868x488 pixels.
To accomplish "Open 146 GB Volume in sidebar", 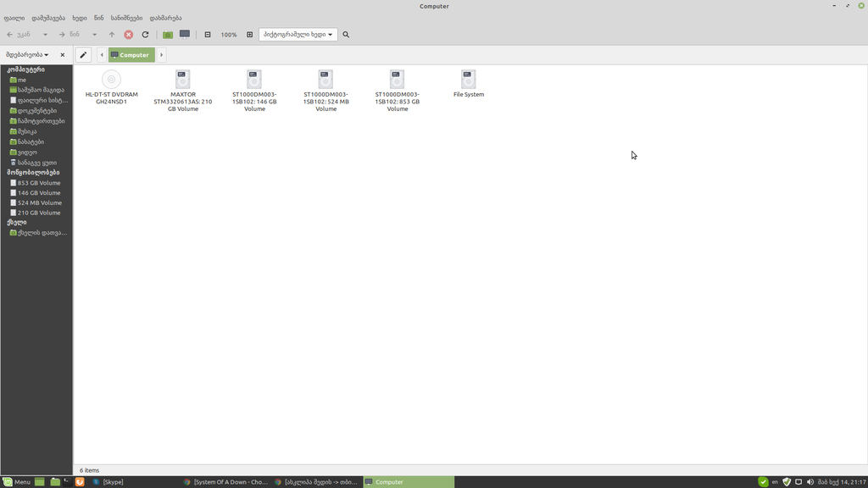I will click(36, 192).
